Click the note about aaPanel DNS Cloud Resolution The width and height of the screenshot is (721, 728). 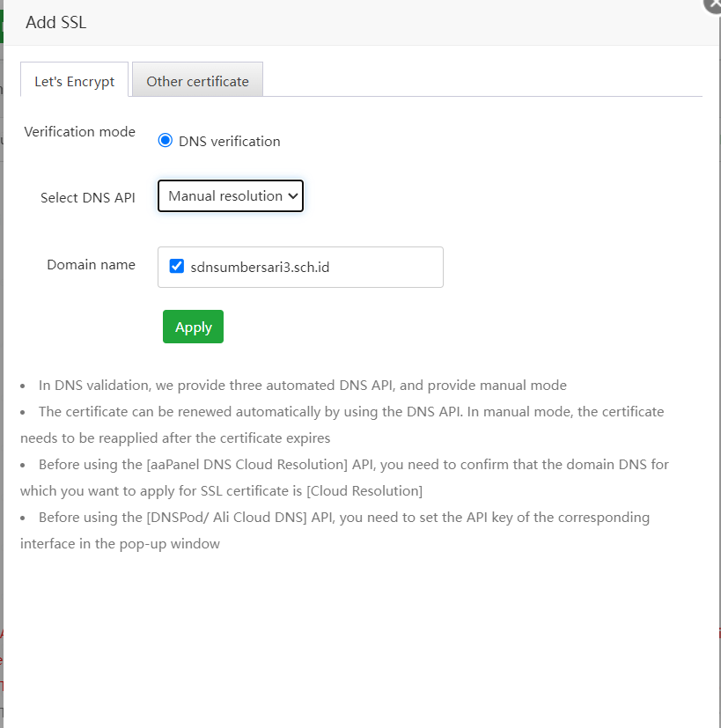click(344, 478)
